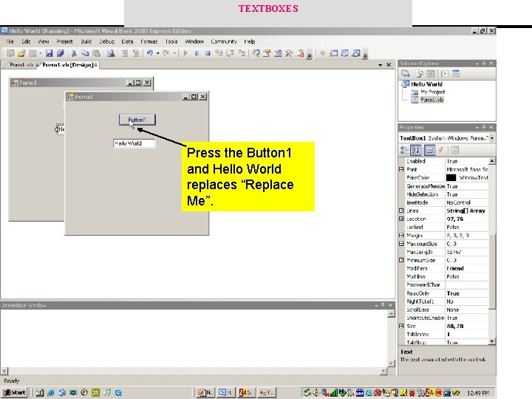Open the Community menu
532x399 pixels.
224,41
